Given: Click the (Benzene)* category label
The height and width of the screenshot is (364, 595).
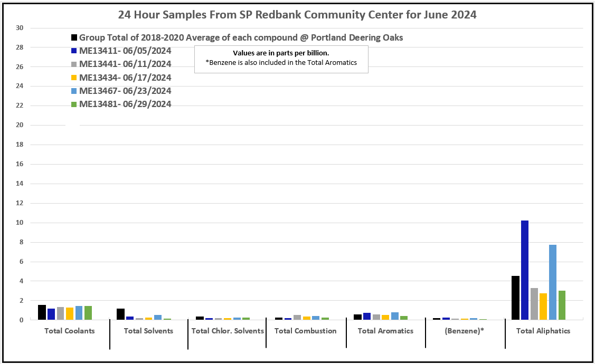Looking at the screenshot, I should 465,331.
